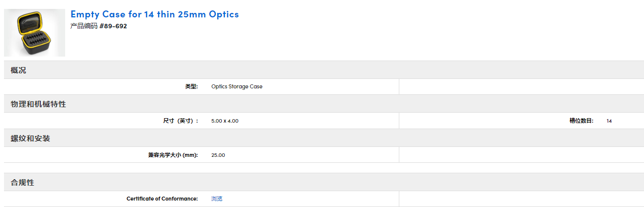Click the 合规性 section header
The width and height of the screenshot is (644, 207).
22,182
